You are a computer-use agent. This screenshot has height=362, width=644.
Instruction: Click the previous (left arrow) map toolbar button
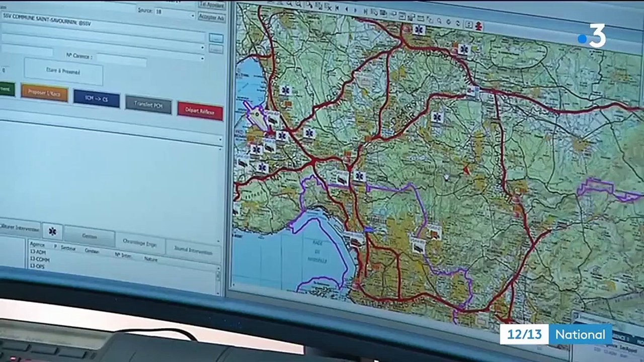click(x=346, y=9)
